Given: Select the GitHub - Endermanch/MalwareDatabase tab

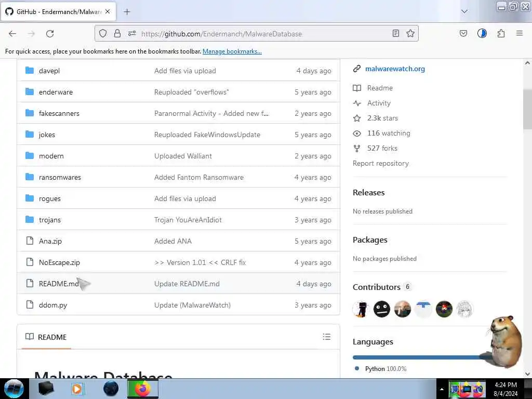Looking at the screenshot, I should coord(58,11).
